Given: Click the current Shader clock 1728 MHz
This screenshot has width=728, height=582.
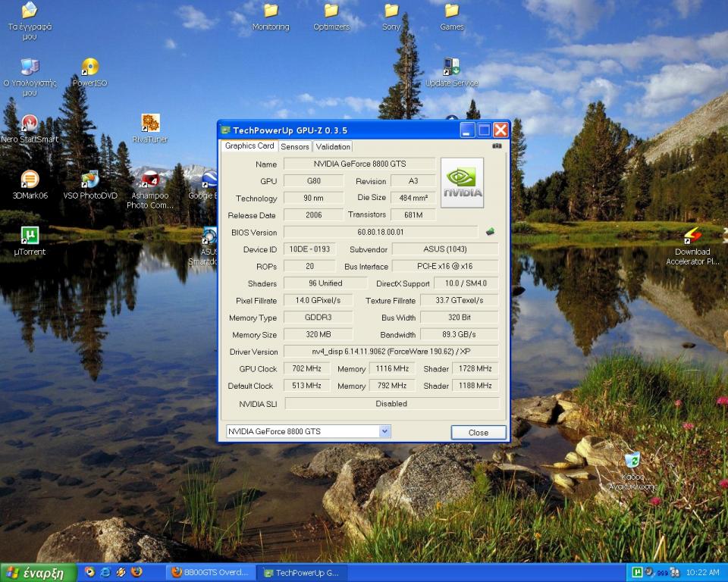Looking at the screenshot, I should click(475, 368).
